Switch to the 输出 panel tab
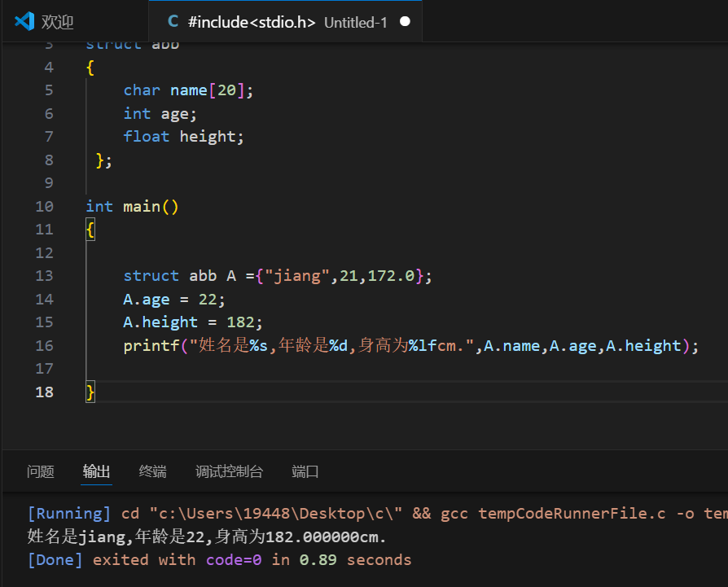 click(x=96, y=471)
